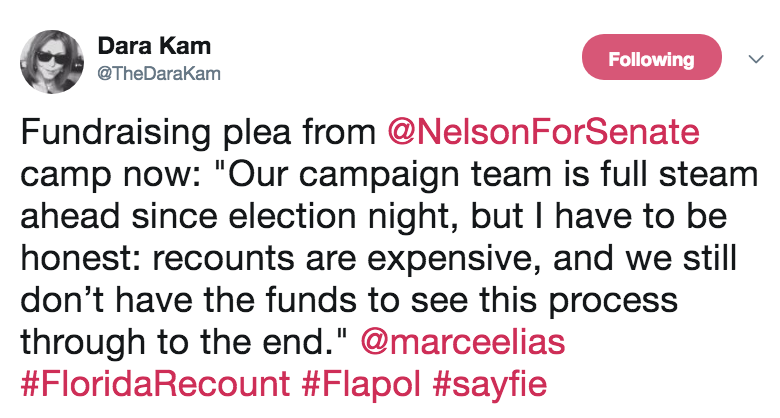The width and height of the screenshot is (780, 418).
Task: Expand the tweet options chevron
Action: (x=756, y=59)
